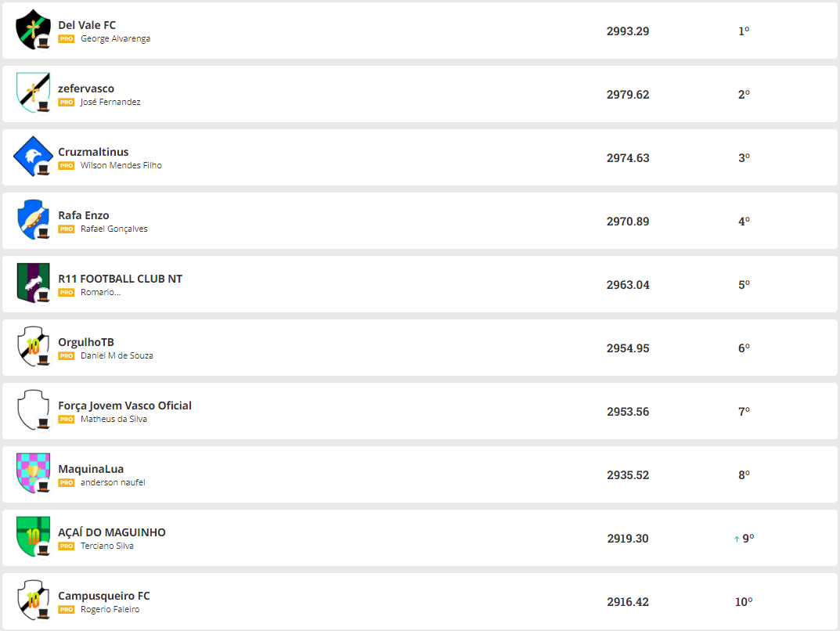Select the R11 FOOTBALL CLUB NT name
The height and width of the screenshot is (631, 840).
120,279
